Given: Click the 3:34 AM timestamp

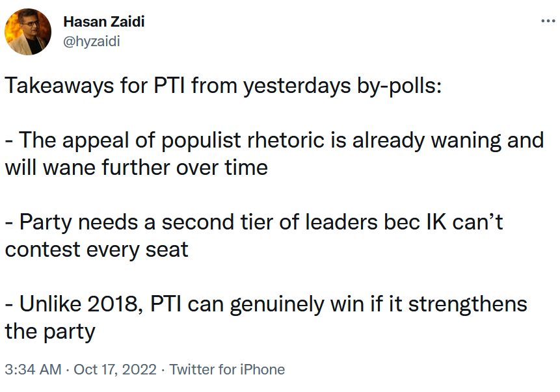Looking at the screenshot, I should coord(33,369).
